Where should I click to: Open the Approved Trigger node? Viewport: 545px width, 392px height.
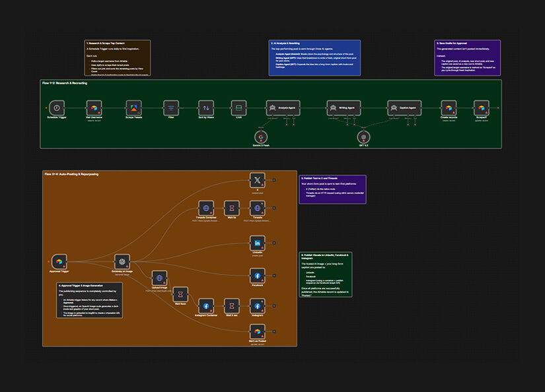pyautogui.click(x=59, y=261)
